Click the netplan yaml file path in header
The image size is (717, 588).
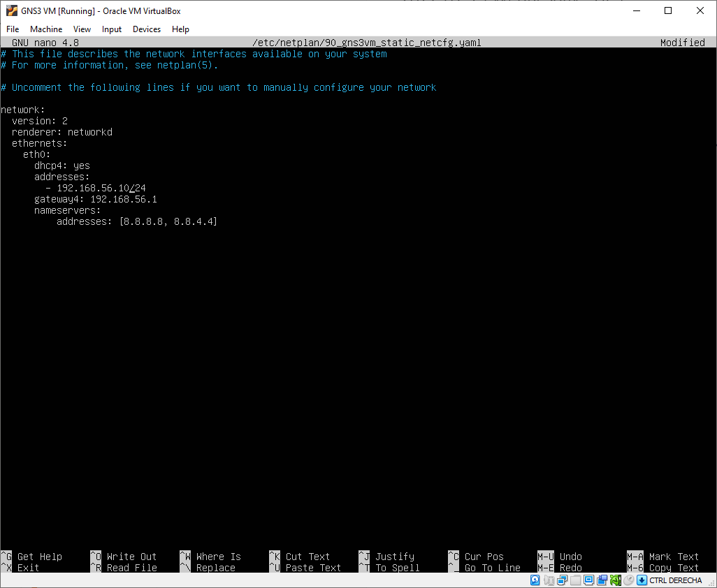coord(367,43)
